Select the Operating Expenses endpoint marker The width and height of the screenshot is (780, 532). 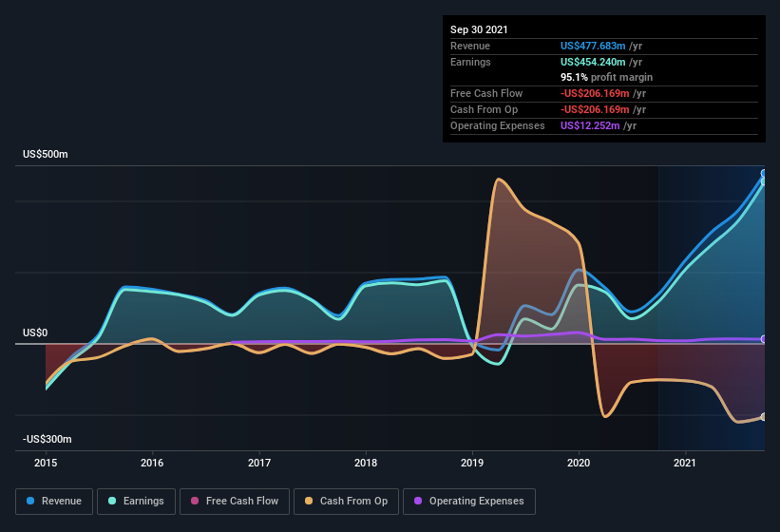coord(763,339)
